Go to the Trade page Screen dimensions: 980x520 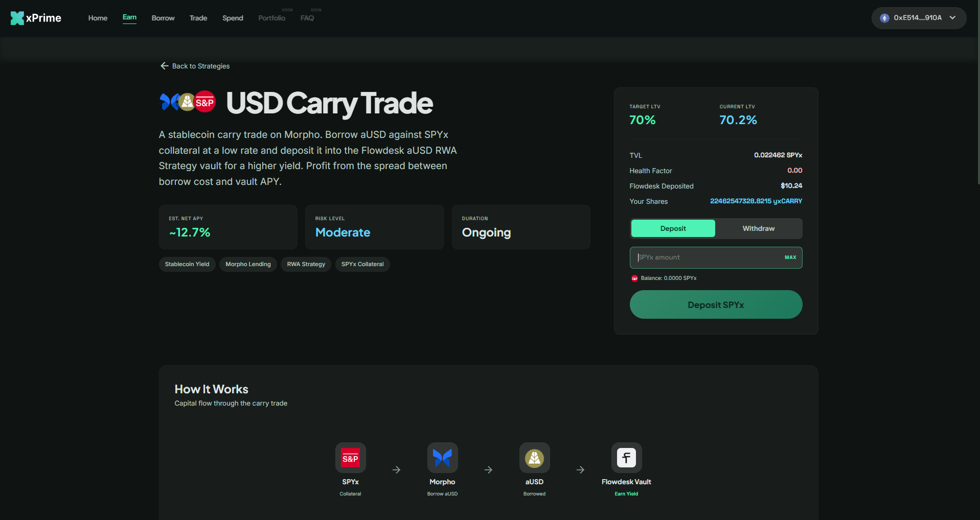click(198, 18)
